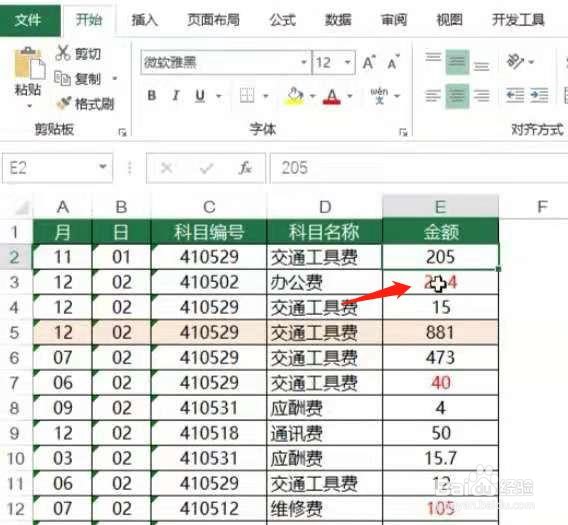Open the font name dropdown
This screenshot has height=525, width=568.
point(304,62)
